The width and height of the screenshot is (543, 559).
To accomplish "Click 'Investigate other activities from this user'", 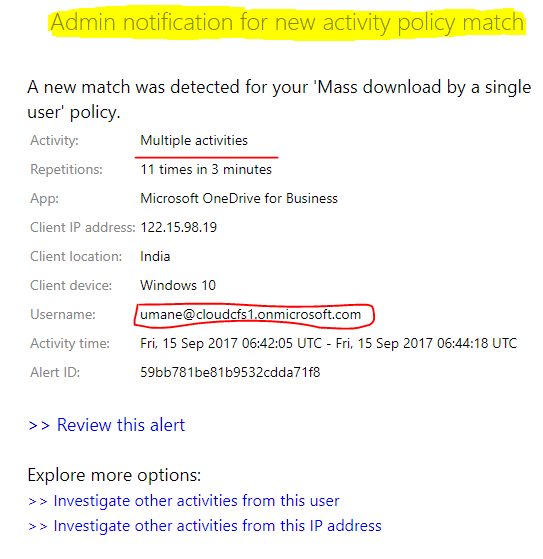I will tap(196, 501).
